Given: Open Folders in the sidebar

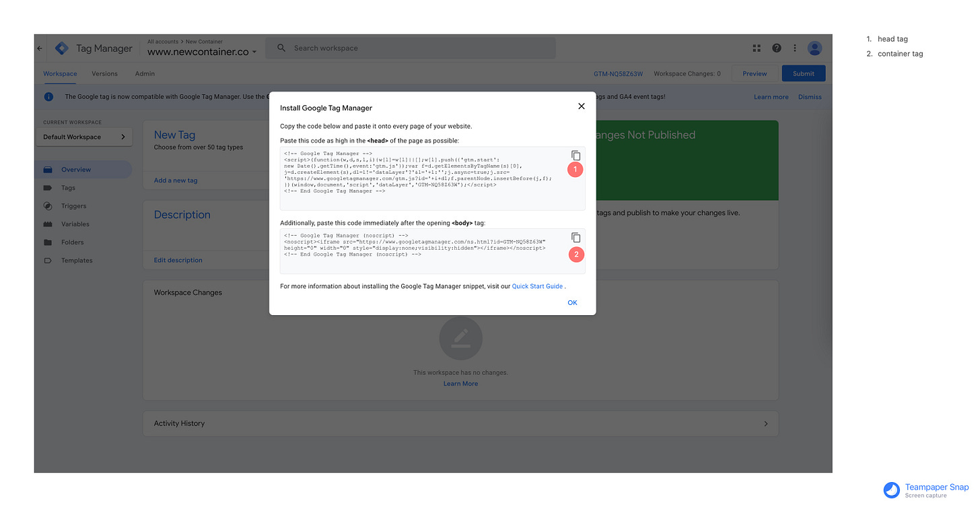Looking at the screenshot, I should pyautogui.click(x=73, y=242).
